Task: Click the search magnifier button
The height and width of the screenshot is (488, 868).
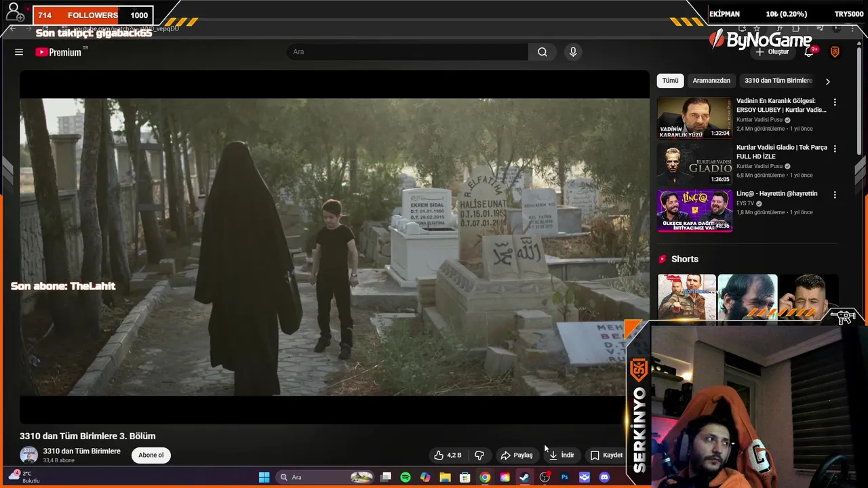Action: [x=542, y=52]
